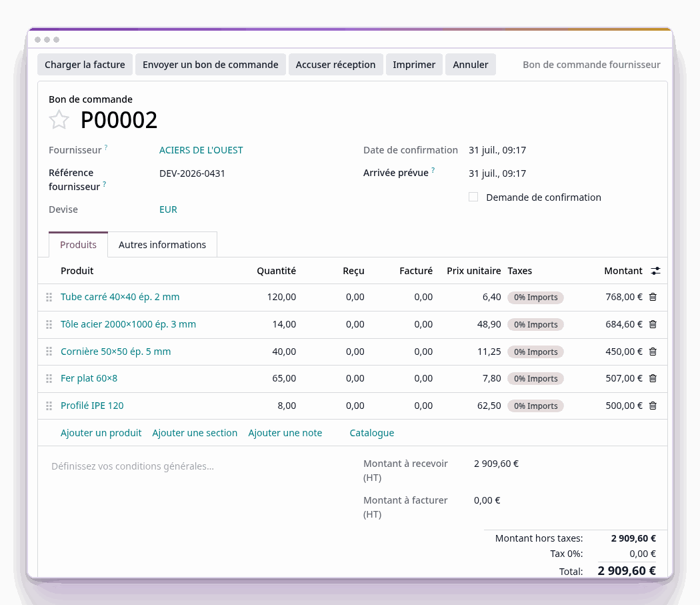
Task: Delete the Tube carré 40×40 line
Action: coord(653,297)
